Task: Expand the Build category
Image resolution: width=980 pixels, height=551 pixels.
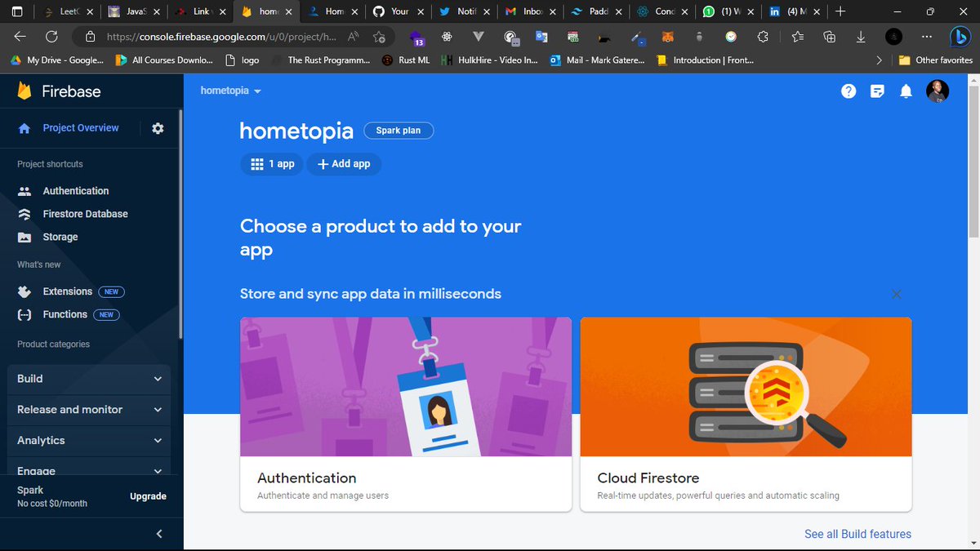Action: pyautogui.click(x=90, y=379)
